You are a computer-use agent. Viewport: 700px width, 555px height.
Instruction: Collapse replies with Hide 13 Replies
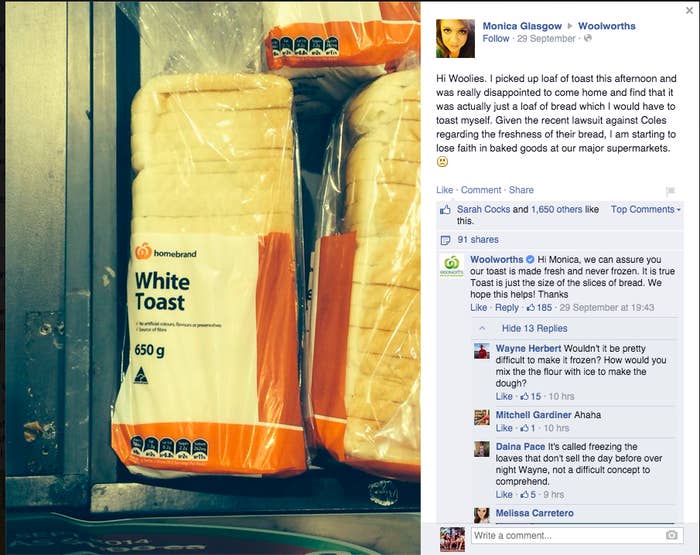(534, 328)
